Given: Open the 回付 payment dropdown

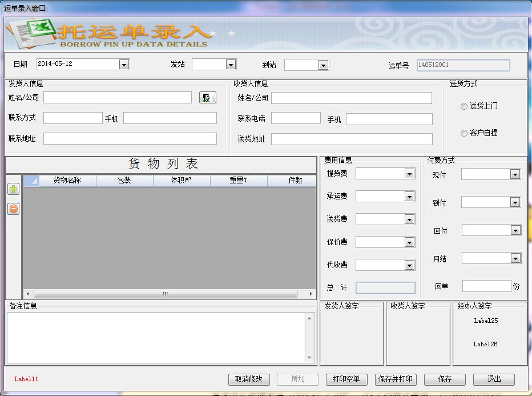Looking at the screenshot, I should pos(515,231).
